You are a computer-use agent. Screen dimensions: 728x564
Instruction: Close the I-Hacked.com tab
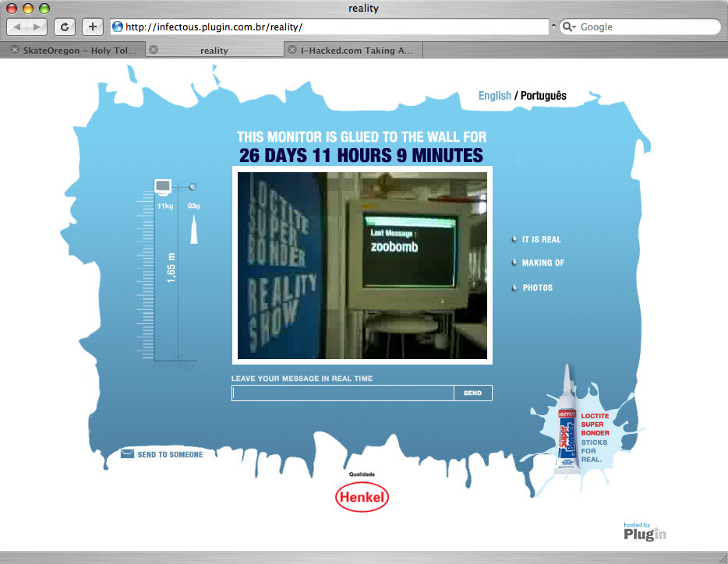click(x=292, y=50)
